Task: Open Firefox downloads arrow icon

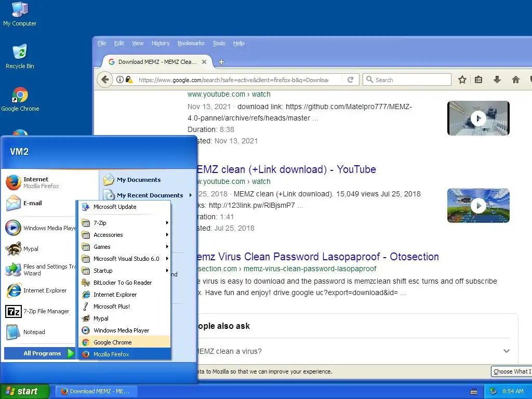Action: click(x=497, y=79)
